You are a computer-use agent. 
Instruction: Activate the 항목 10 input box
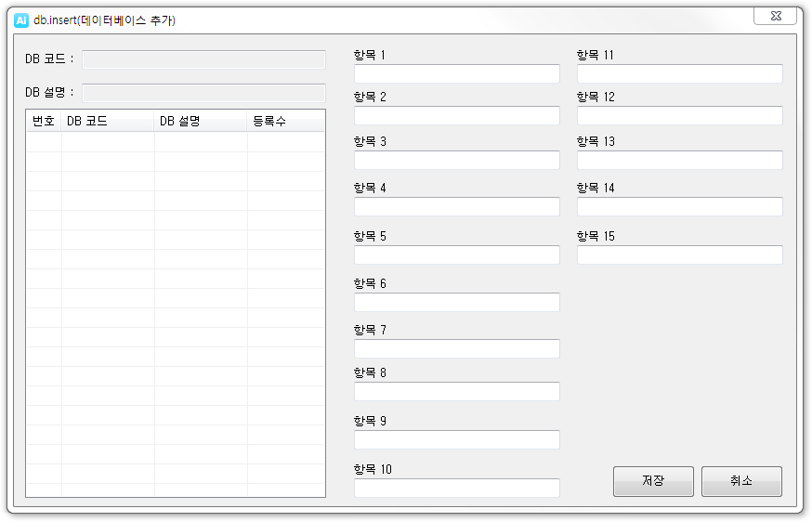(457, 488)
